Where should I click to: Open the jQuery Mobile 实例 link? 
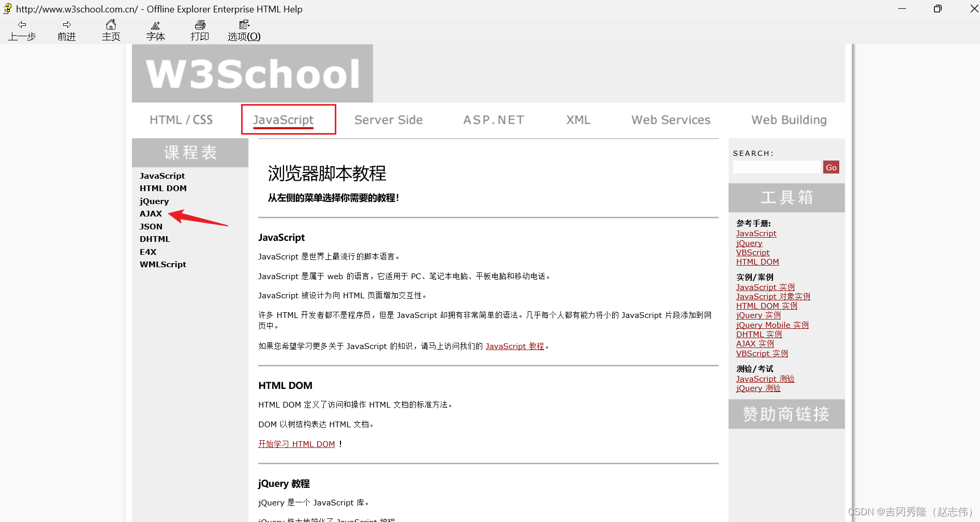(x=773, y=325)
